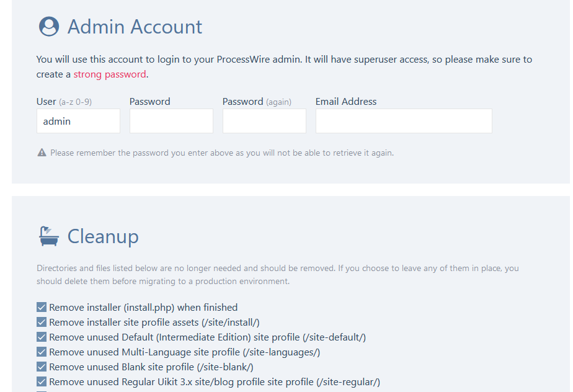The image size is (573, 392).
Task: Uncheck Remove unused Regular Uikit 3.x profile
Action: pyautogui.click(x=42, y=381)
